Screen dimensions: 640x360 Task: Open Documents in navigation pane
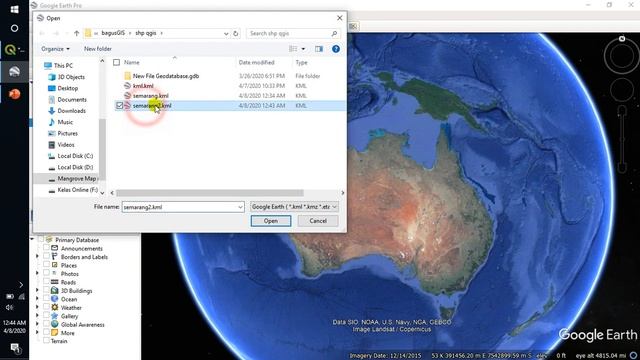[72, 100]
